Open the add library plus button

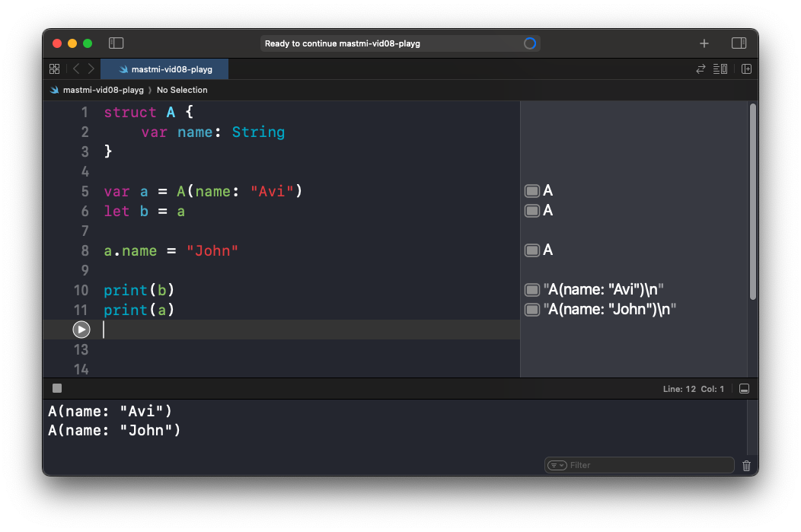[x=704, y=44]
